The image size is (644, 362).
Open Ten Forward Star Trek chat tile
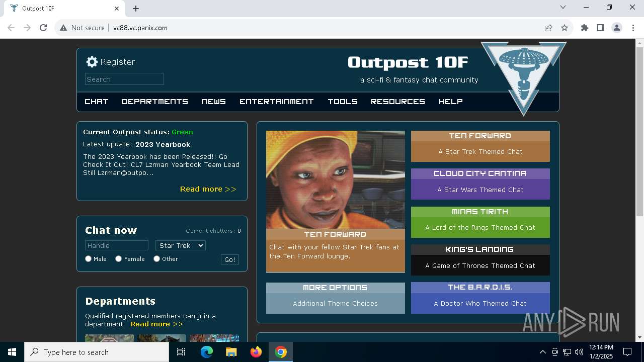[x=480, y=146]
